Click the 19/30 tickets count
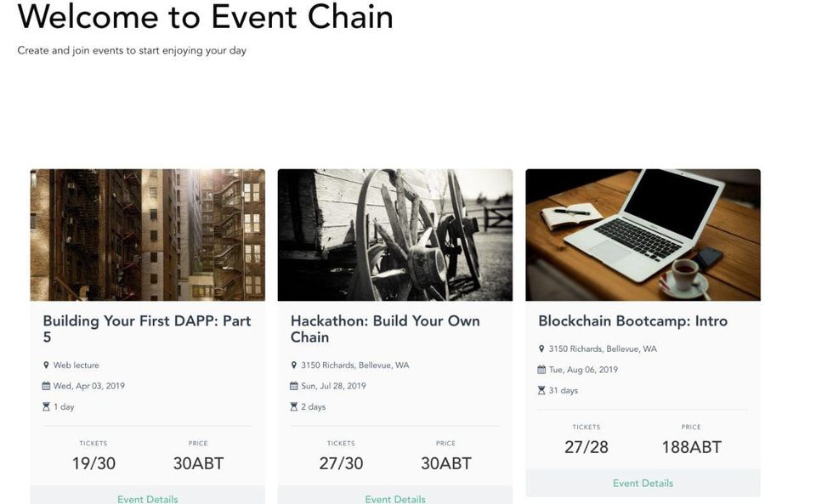 pyautogui.click(x=93, y=463)
